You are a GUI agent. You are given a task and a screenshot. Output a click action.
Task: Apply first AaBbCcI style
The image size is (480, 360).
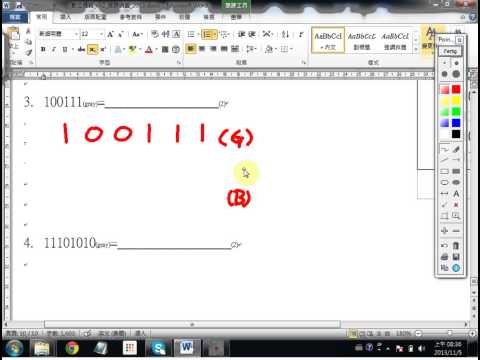328,41
